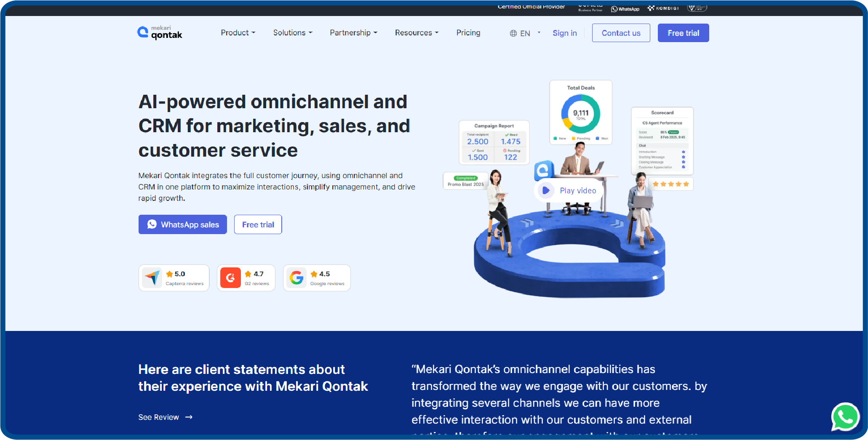The height and width of the screenshot is (440, 868).
Task: Open the WhatsApp chat widget
Action: [x=845, y=417]
